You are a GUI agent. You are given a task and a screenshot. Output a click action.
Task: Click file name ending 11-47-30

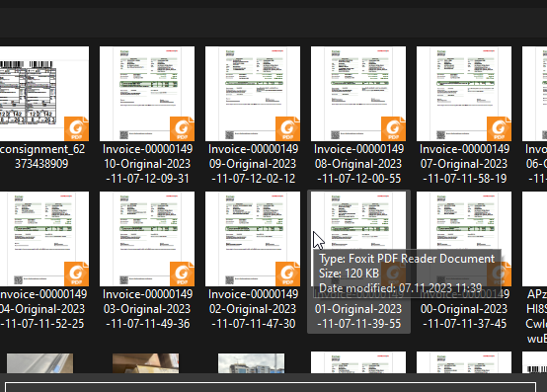coord(253,309)
